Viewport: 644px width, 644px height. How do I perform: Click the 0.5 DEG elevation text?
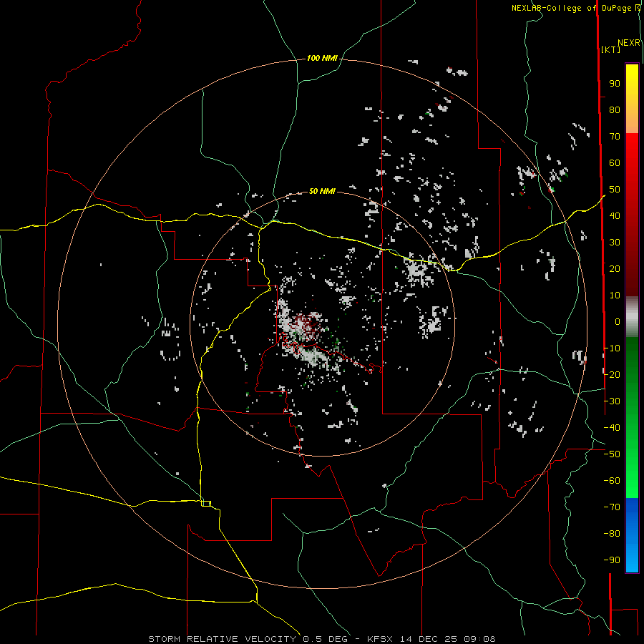326,639
